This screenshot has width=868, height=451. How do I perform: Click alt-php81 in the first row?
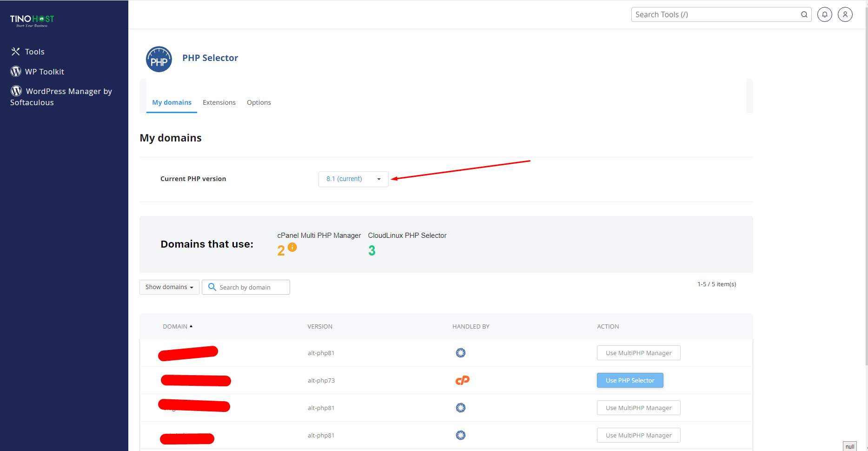pos(321,353)
